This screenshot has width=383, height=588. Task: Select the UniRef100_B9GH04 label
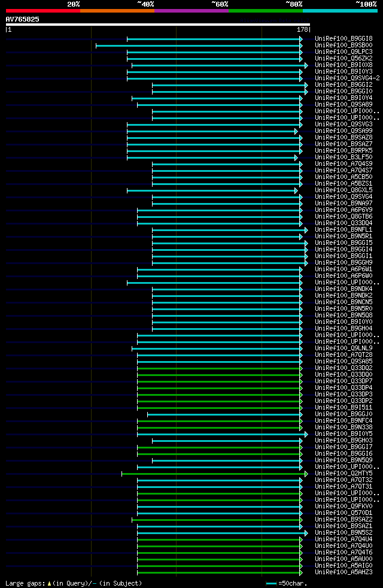(x=344, y=329)
